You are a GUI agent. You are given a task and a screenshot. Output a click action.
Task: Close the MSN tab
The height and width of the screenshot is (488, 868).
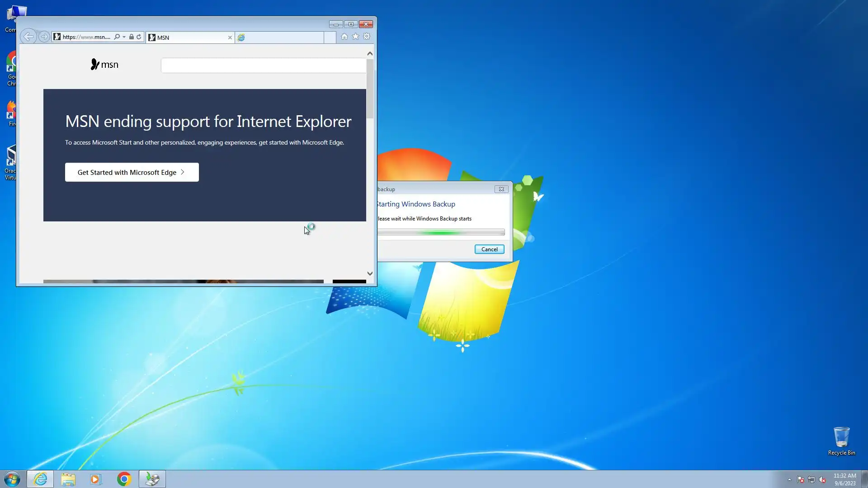230,38
